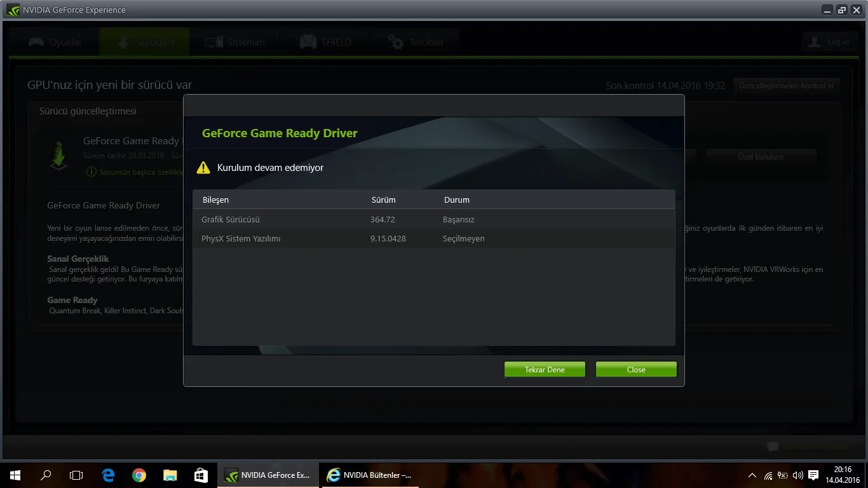Open the Oyunlar tab
The height and width of the screenshot is (488, 868).
point(55,43)
